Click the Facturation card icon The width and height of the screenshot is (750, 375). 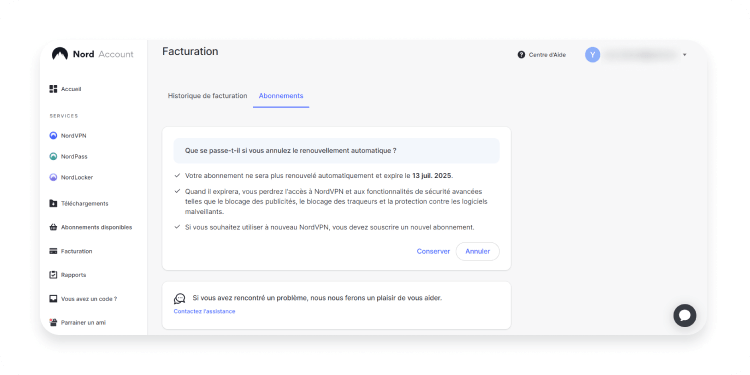(53, 251)
